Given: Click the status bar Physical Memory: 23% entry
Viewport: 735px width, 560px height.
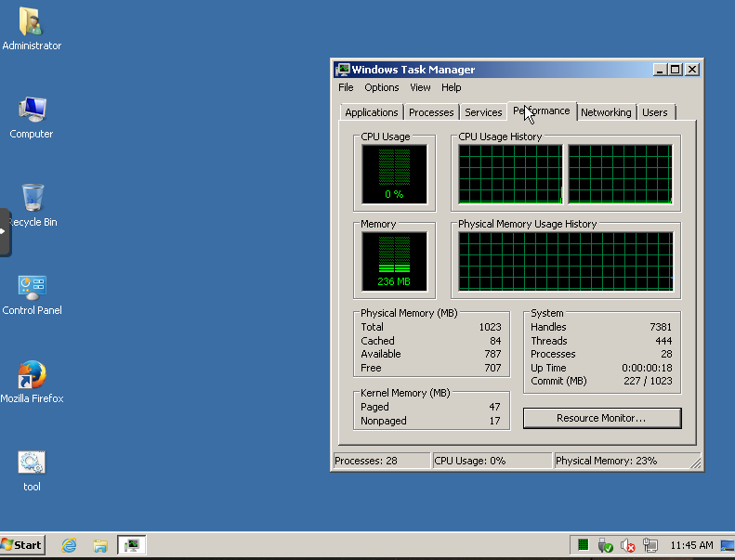Looking at the screenshot, I should (622, 461).
